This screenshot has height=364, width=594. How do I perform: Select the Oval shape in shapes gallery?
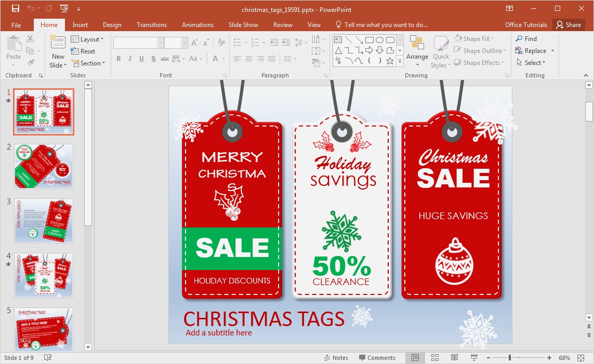tap(379, 40)
